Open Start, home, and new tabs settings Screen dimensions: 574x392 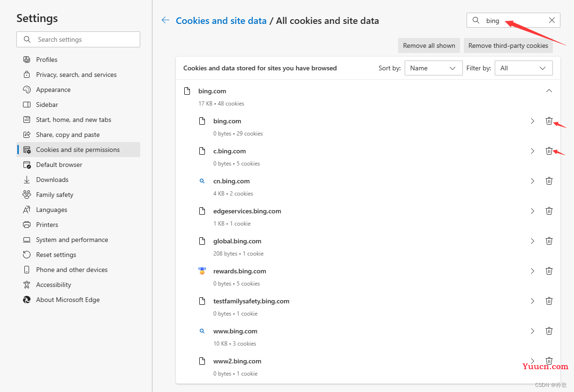pyautogui.click(x=78, y=120)
